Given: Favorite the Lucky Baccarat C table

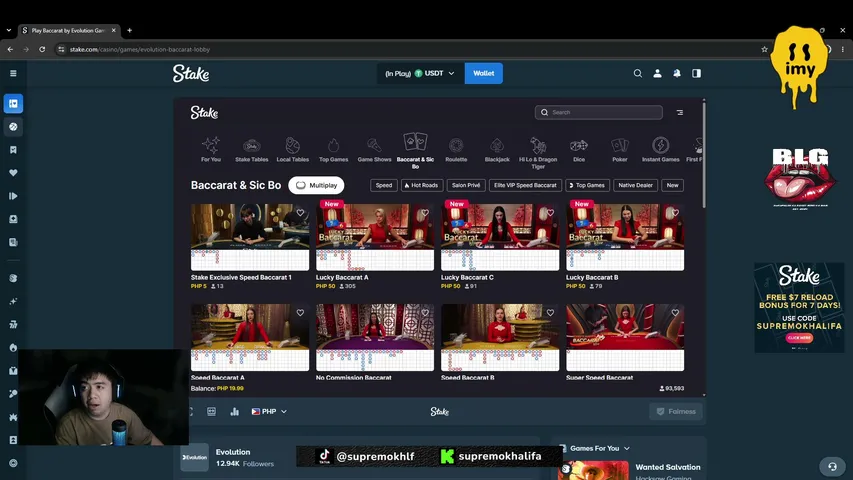Looking at the screenshot, I should (550, 213).
